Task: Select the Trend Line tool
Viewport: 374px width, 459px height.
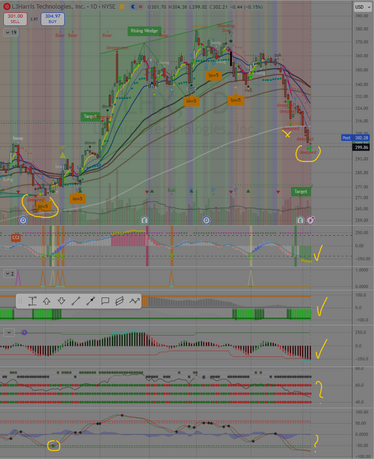Action: click(76, 301)
